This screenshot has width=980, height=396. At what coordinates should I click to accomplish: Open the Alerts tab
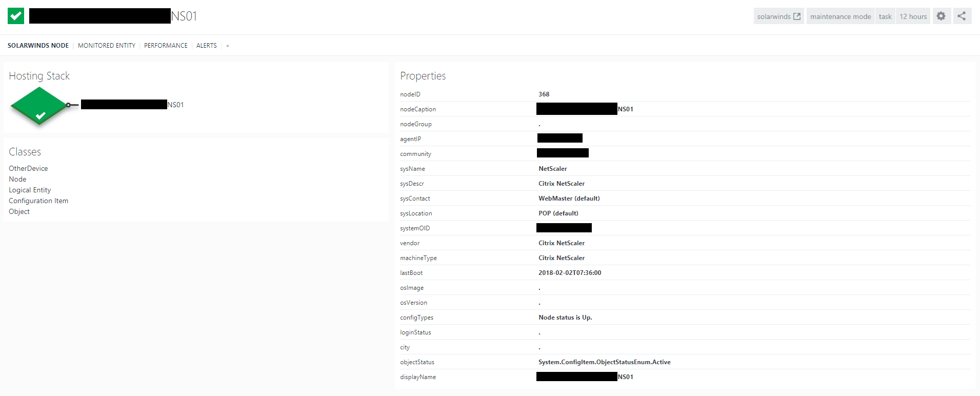click(x=206, y=46)
